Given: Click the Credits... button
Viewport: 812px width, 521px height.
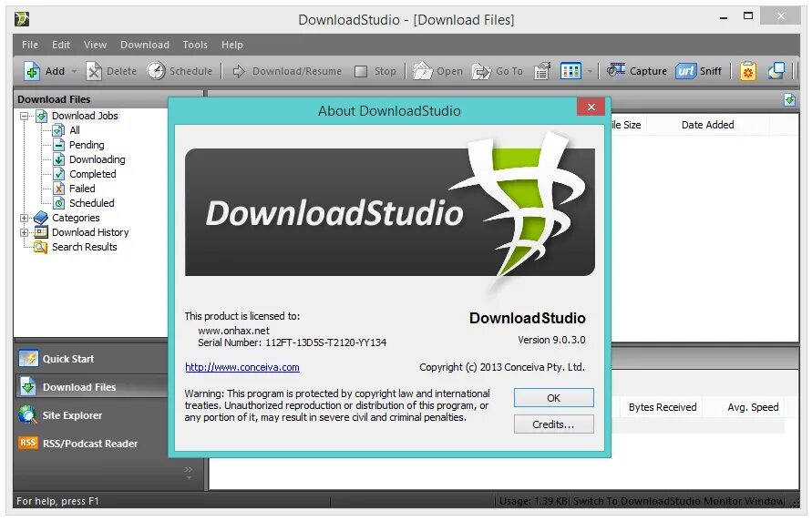Looking at the screenshot, I should pos(553,424).
